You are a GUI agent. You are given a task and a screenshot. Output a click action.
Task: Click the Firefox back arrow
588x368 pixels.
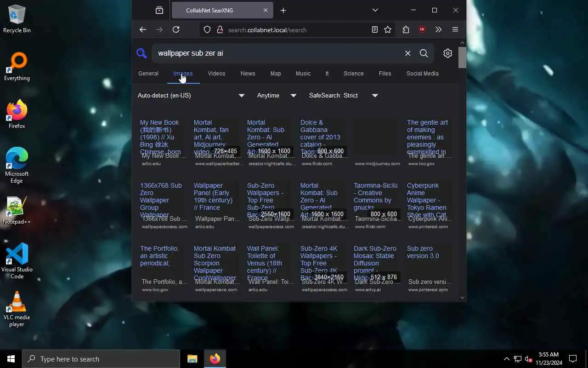[143, 29]
